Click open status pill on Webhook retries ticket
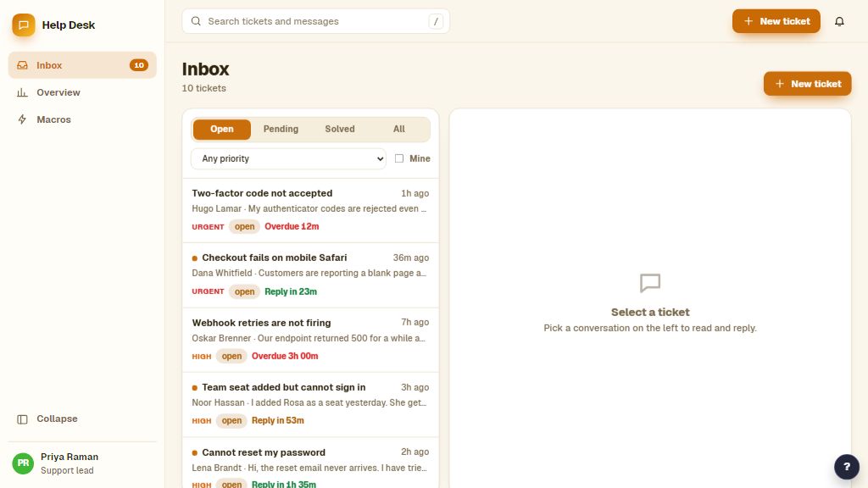This screenshot has height=488, width=868. click(231, 356)
